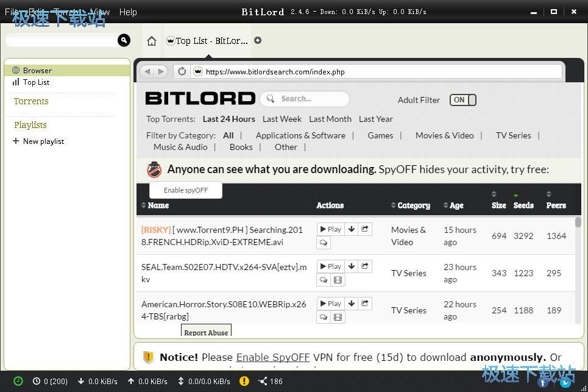Click the shield icon beside Notice
The image size is (588, 392).
pyautogui.click(x=149, y=357)
